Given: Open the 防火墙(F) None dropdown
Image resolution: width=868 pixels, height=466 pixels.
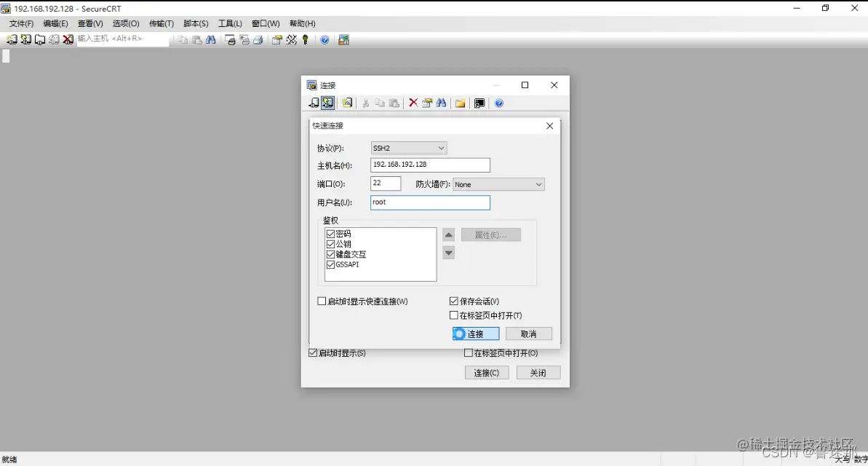Looking at the screenshot, I should click(499, 184).
